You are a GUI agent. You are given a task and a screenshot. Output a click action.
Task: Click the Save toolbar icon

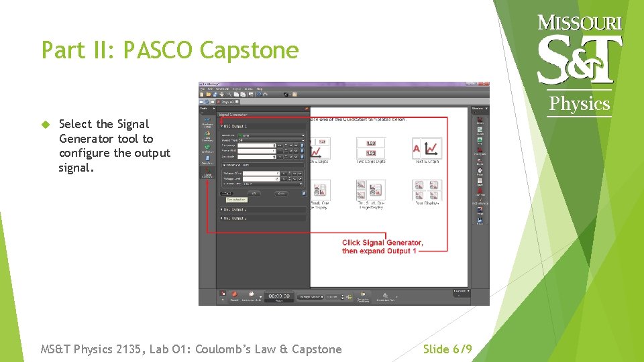[215, 95]
